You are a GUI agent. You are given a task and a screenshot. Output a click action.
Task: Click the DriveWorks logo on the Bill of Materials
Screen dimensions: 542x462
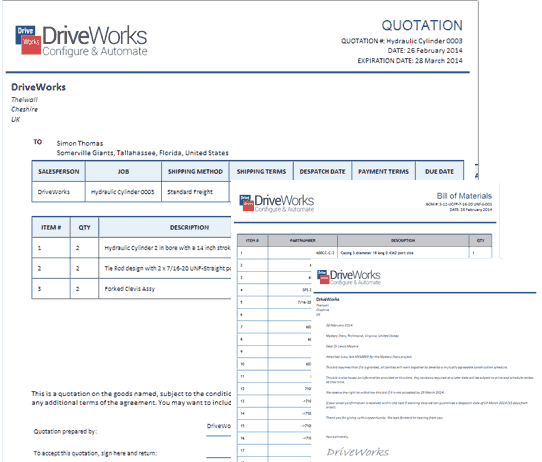[277, 203]
